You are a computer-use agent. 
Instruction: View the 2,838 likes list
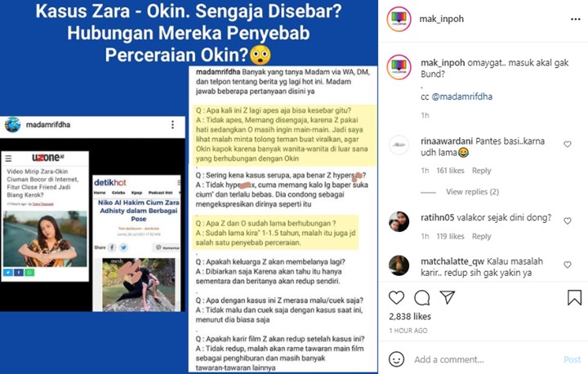pos(410,317)
